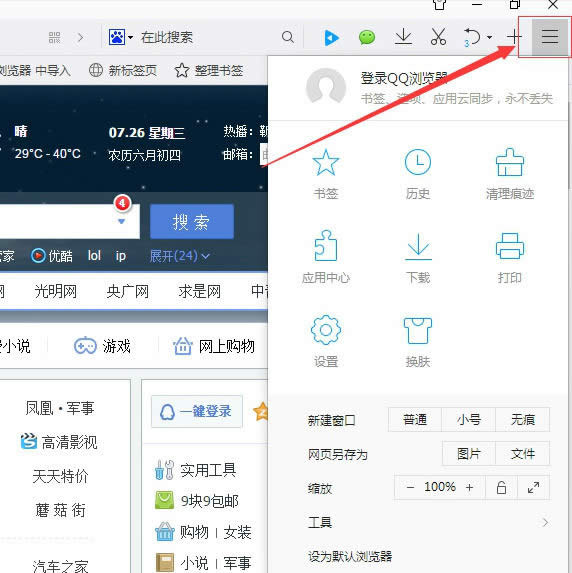Viewport: 572px width, 573px height.
Task: Click 整理书签 star bookmark item
Action: [209, 70]
